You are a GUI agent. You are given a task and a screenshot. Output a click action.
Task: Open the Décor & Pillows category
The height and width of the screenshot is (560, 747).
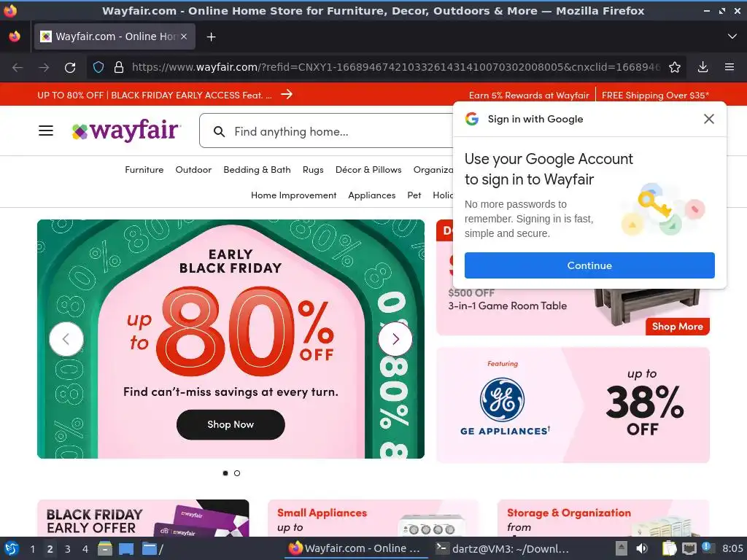368,169
